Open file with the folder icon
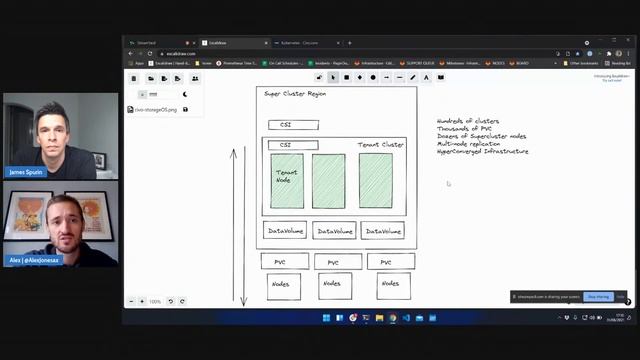 [151, 78]
